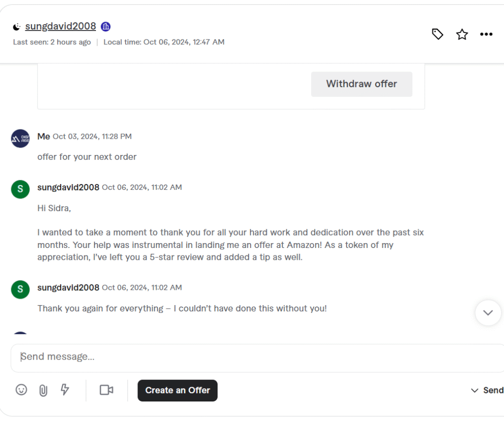Click the green S avatar beside Hi Sidra message
The height and width of the screenshot is (432, 504).
click(20, 189)
